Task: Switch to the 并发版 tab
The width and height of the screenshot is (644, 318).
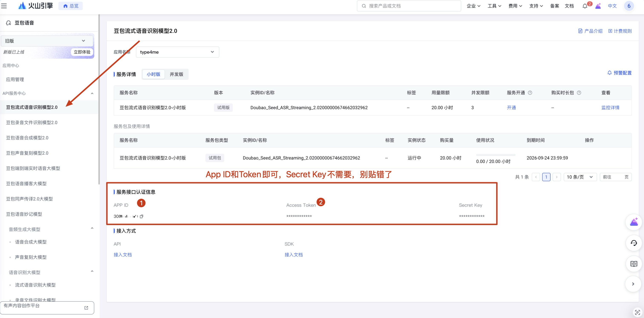Action: click(x=176, y=74)
